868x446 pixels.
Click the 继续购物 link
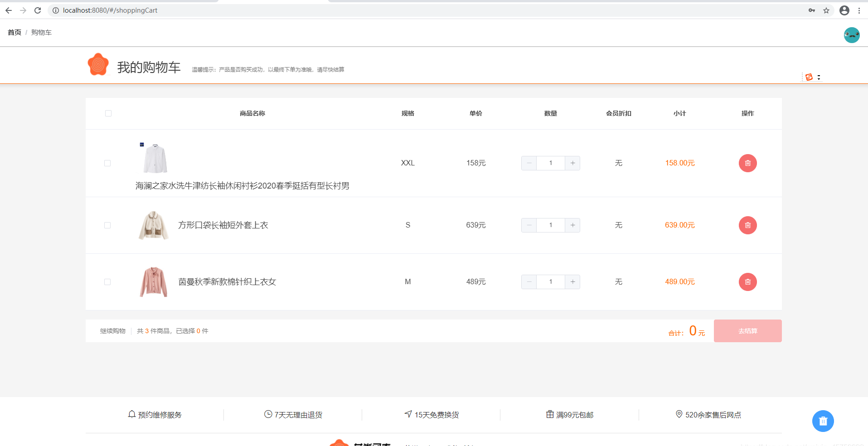(113, 331)
